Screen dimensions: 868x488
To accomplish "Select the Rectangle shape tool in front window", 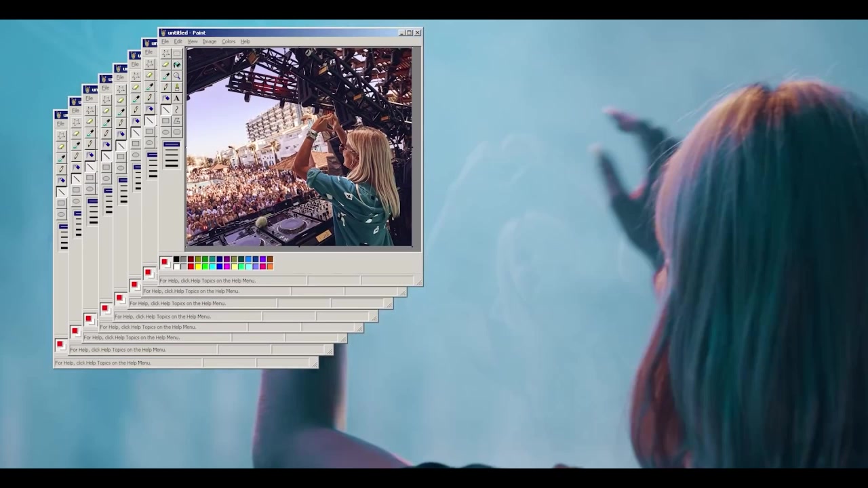I will [x=165, y=121].
